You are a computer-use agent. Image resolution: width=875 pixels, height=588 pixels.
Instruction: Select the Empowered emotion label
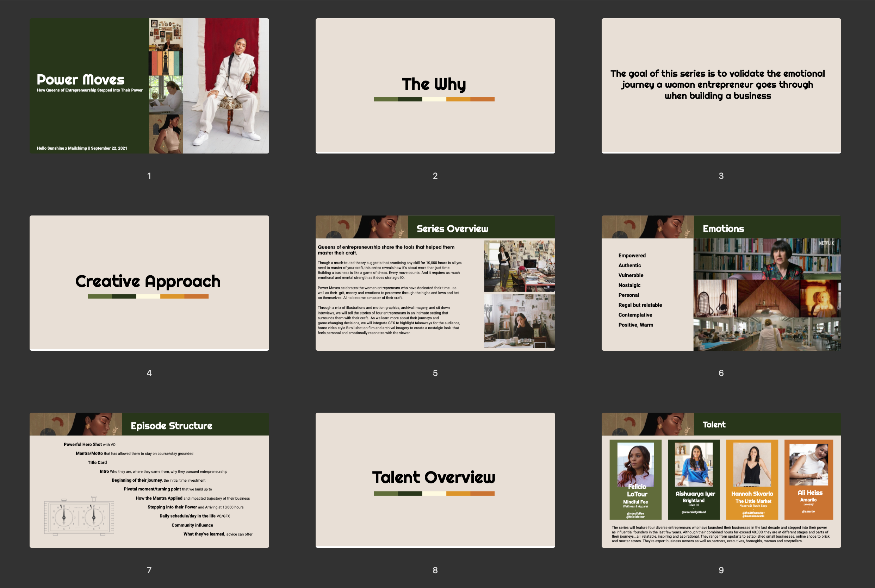coord(632,255)
